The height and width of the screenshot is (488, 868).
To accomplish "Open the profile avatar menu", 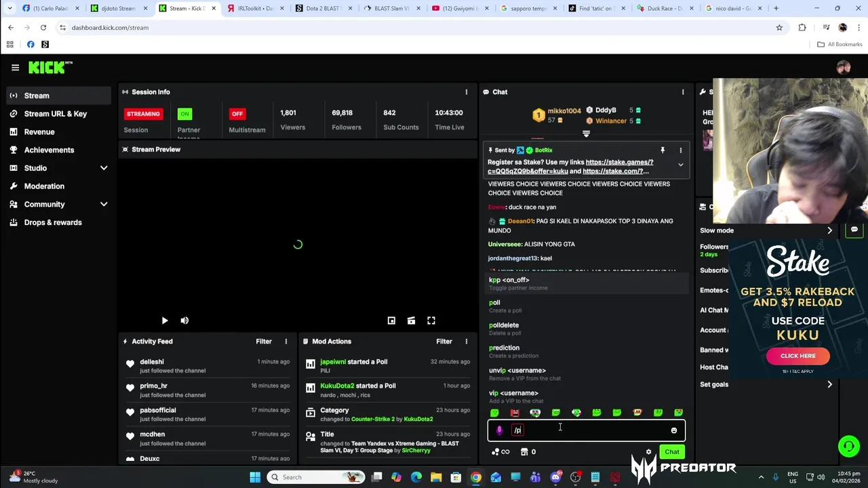I will pyautogui.click(x=844, y=67).
